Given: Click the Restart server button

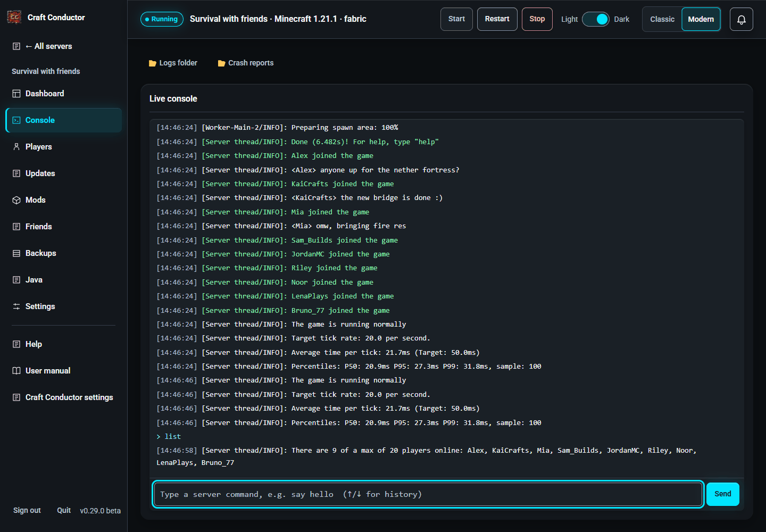Looking at the screenshot, I should [497, 19].
